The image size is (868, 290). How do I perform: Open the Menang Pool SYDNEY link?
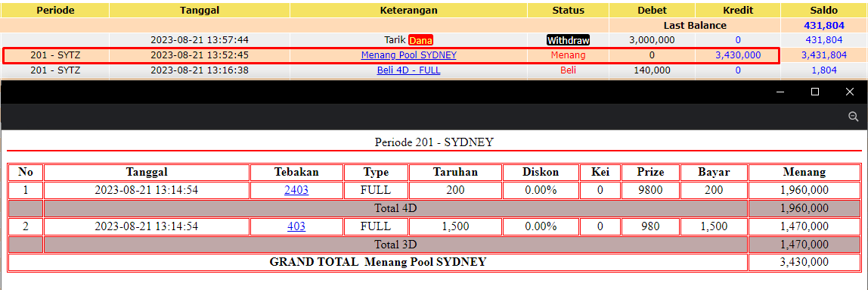point(408,55)
